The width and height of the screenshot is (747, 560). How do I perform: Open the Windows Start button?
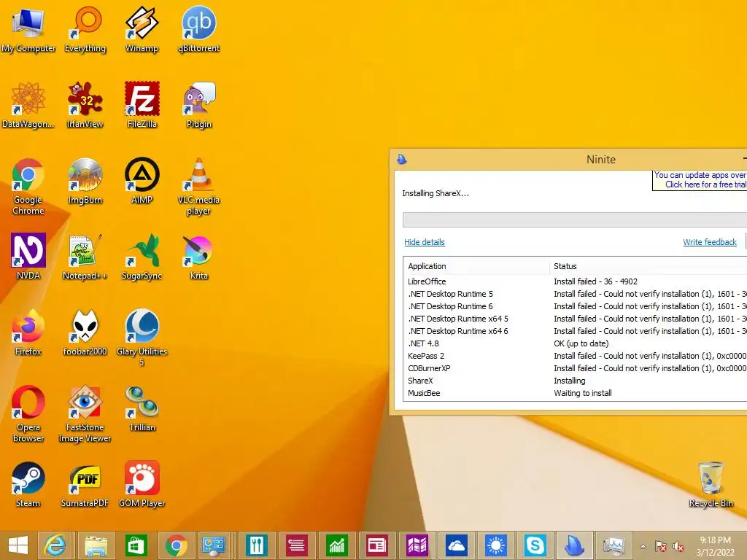tap(18, 545)
